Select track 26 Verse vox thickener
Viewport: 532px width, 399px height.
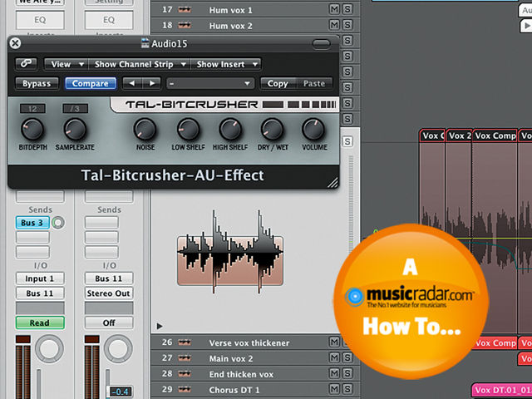click(255, 342)
